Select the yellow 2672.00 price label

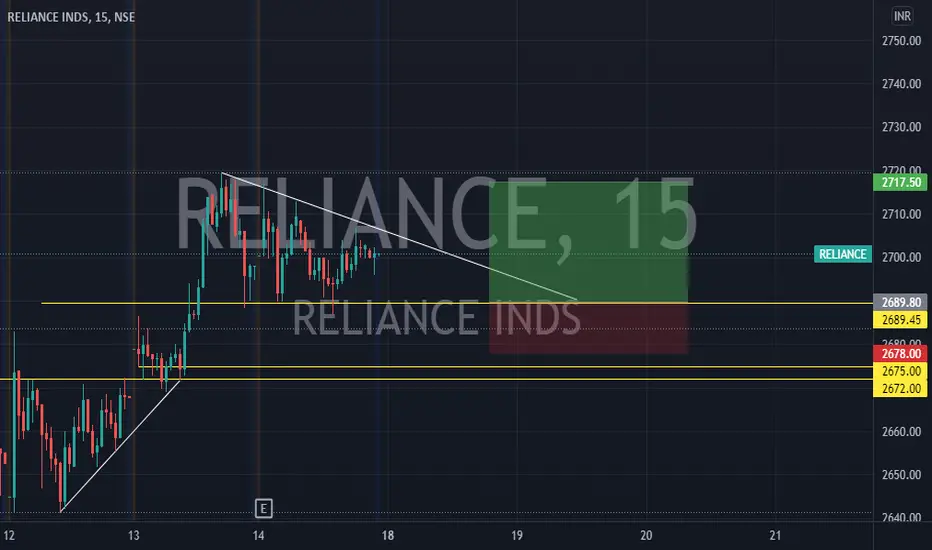[x=900, y=388]
